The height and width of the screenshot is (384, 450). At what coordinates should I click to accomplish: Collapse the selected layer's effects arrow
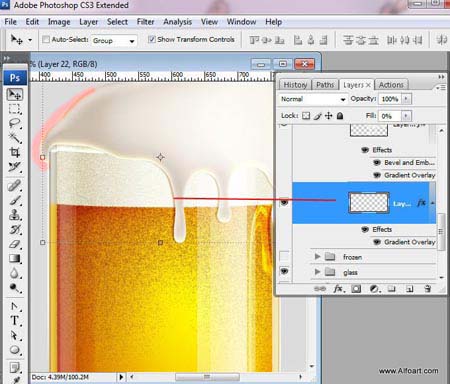tap(432, 203)
